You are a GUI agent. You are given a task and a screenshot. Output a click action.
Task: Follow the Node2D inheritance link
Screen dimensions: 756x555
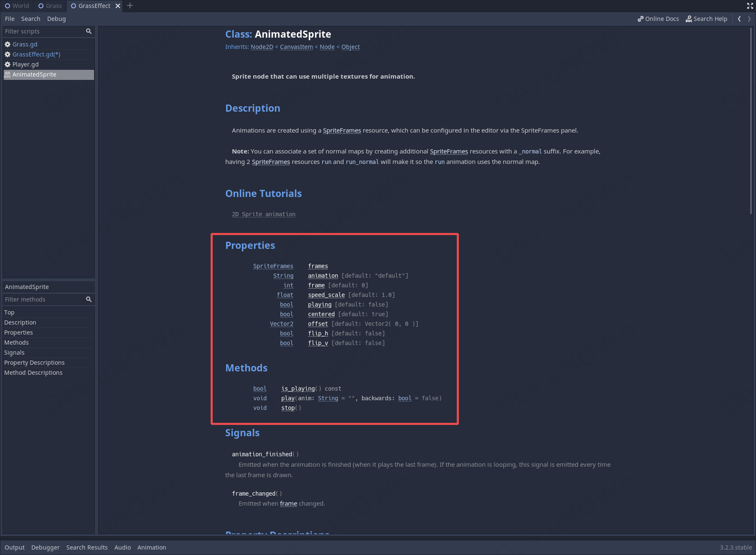coord(262,47)
